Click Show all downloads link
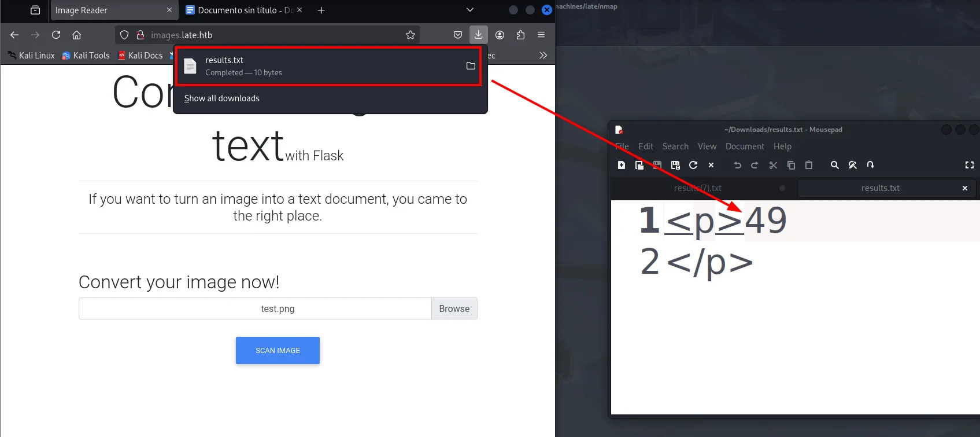980x437 pixels. [222, 98]
